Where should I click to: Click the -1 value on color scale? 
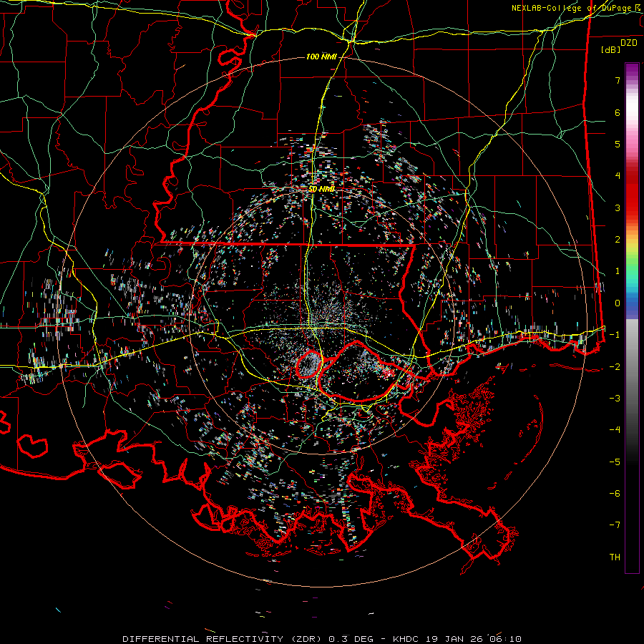tap(615, 335)
